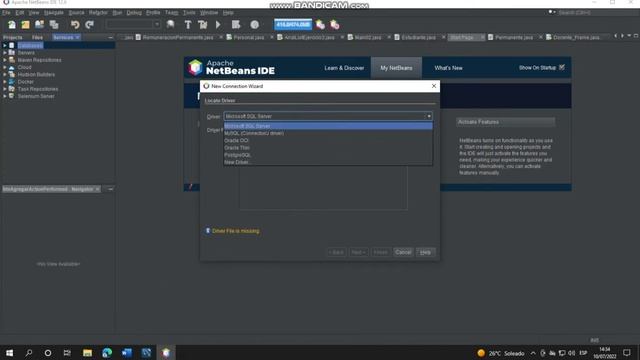Click the first garbage-collection icon beside memory bar
The image size is (640, 360).
click(x=320, y=25)
